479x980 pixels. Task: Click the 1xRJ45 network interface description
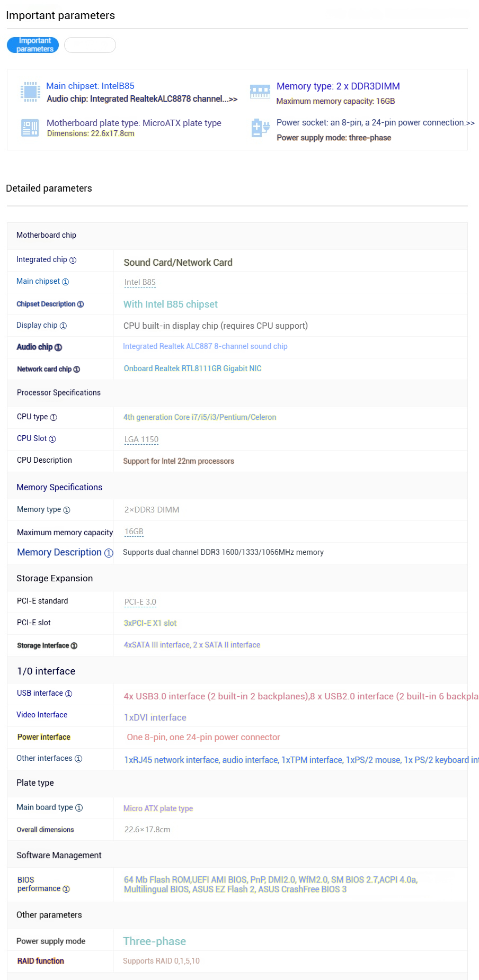click(301, 760)
